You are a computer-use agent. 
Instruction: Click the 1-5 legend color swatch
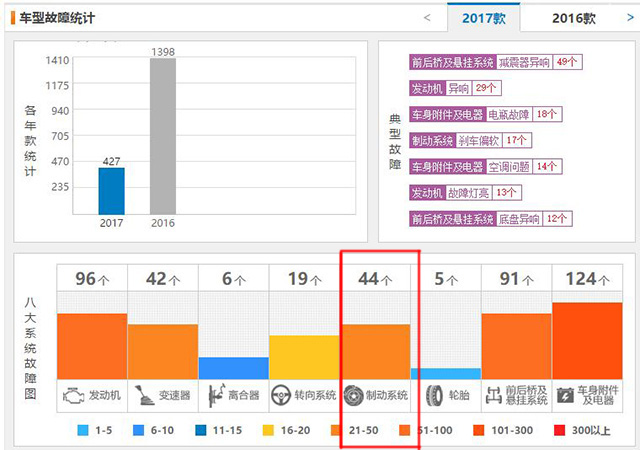tap(83, 430)
